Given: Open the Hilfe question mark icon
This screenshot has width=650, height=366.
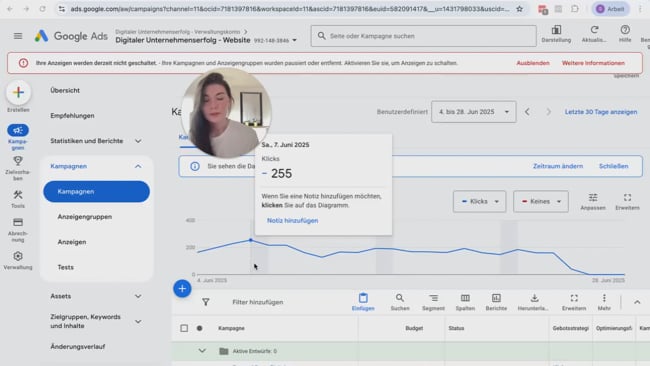Looking at the screenshot, I should (x=625, y=30).
